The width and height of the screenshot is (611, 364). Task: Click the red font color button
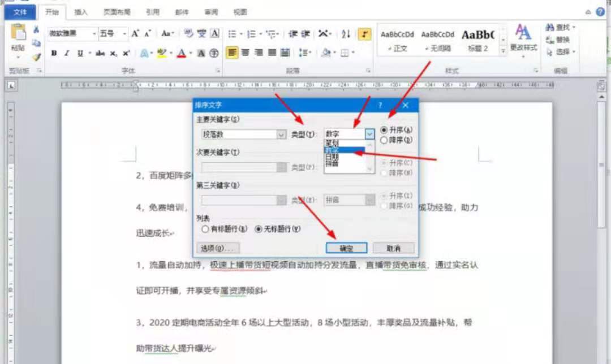[181, 53]
